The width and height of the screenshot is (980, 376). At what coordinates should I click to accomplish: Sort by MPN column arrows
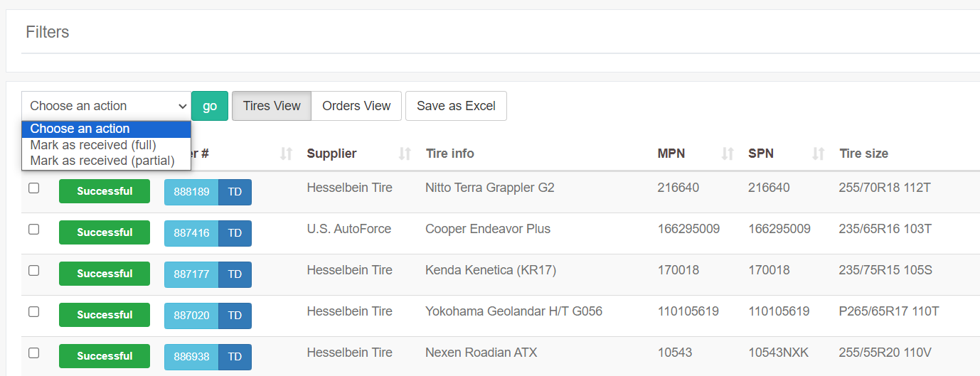728,154
